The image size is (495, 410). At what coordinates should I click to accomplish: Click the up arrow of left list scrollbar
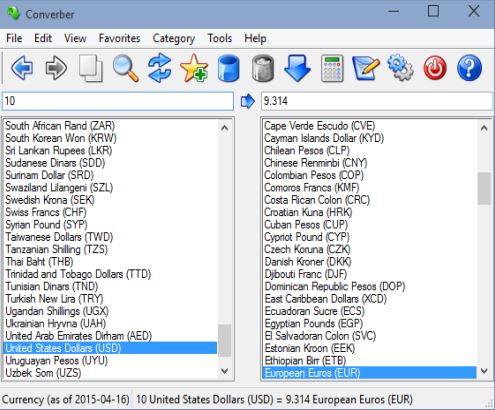click(225, 128)
